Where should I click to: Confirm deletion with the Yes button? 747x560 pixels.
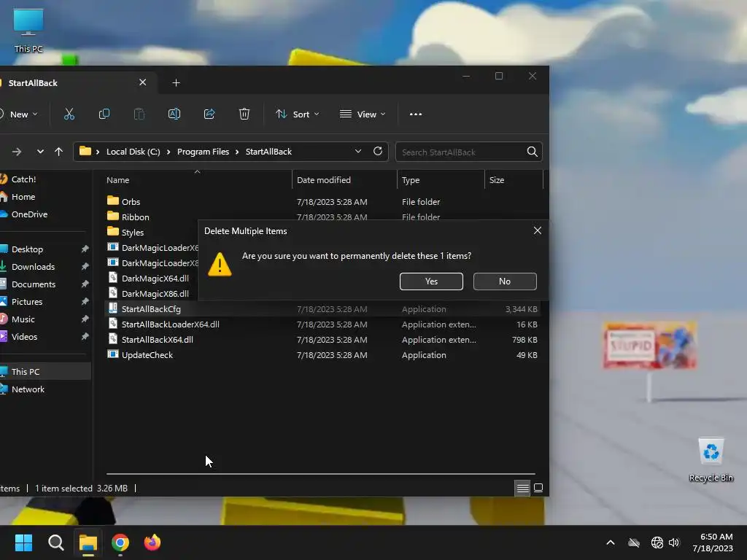pos(431,281)
